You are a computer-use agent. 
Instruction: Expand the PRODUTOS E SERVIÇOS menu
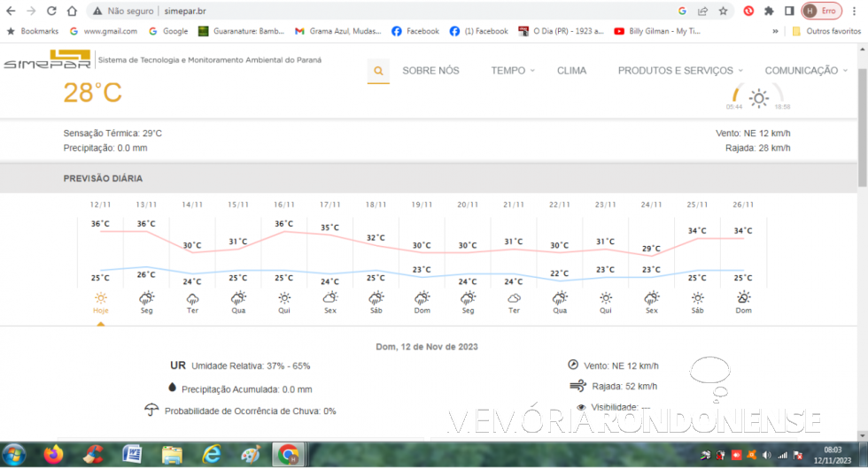(x=679, y=71)
